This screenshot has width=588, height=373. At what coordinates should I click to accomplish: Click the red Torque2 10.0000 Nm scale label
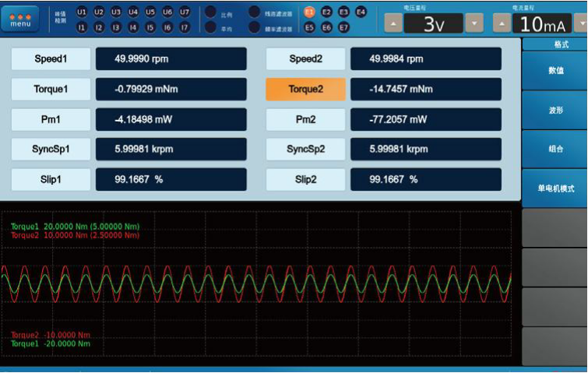[75, 235]
